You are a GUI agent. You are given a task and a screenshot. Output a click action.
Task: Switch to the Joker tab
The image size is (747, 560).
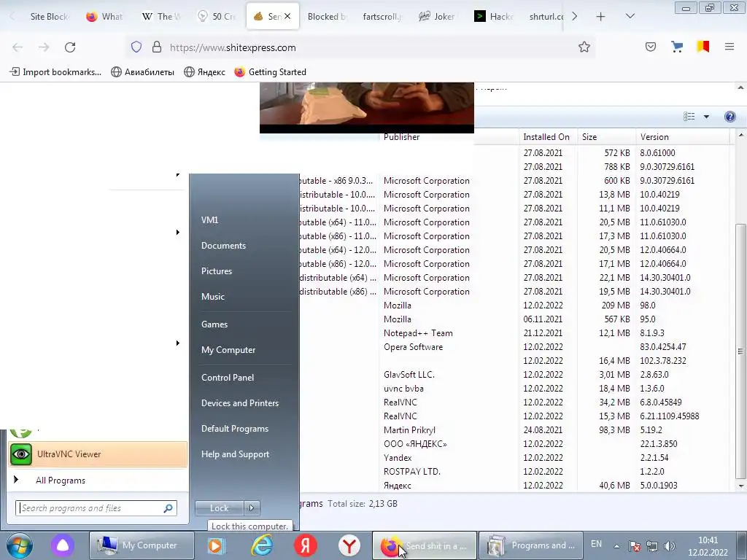(438, 16)
